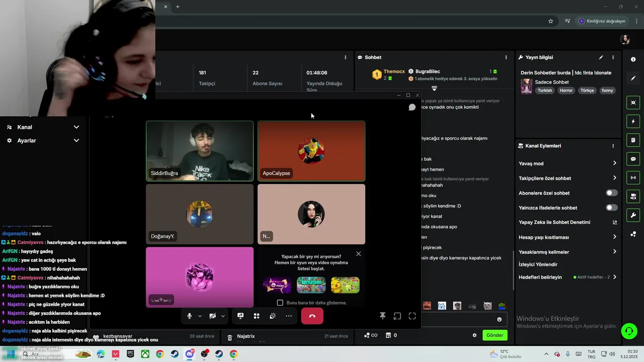Focus the ApoCalypse participant tile
The width and height of the screenshot is (644, 362).
coord(311,151)
